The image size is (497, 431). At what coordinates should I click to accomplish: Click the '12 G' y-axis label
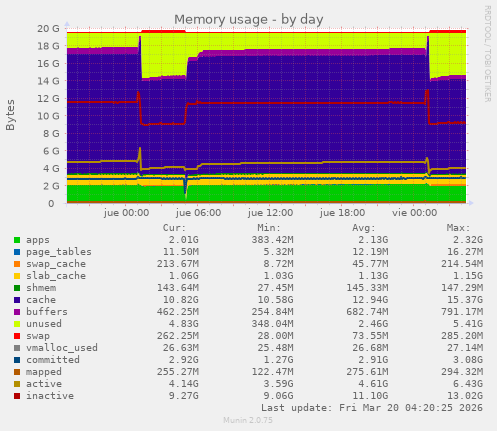click(48, 99)
